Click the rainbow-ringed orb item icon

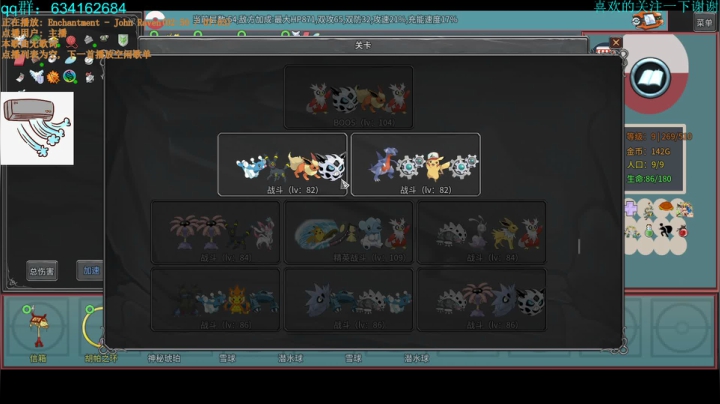pyautogui.click(x=70, y=76)
